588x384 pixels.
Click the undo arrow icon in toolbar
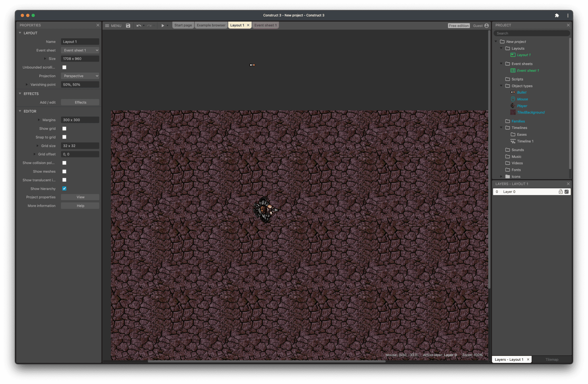coord(138,25)
